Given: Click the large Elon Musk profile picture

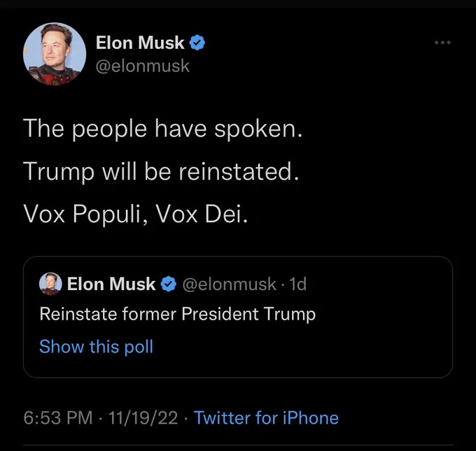Looking at the screenshot, I should pyautogui.click(x=55, y=54).
